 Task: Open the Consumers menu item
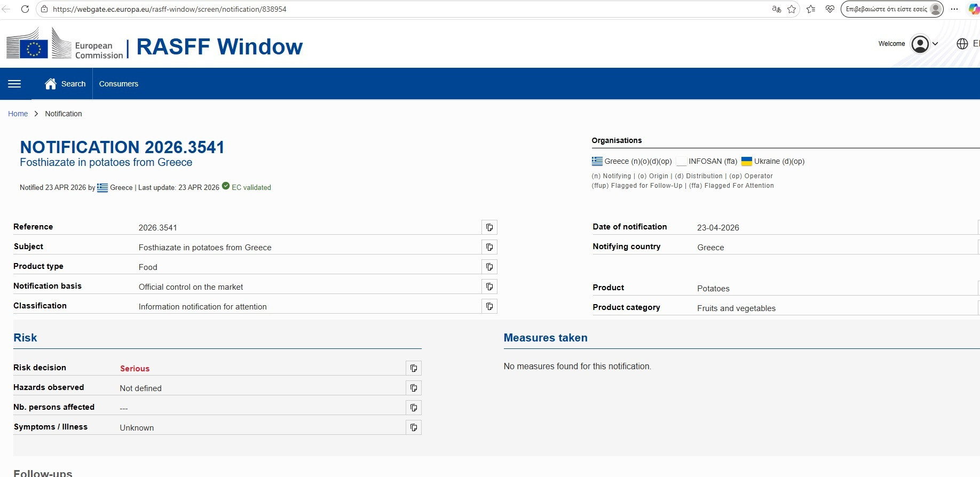pos(118,84)
